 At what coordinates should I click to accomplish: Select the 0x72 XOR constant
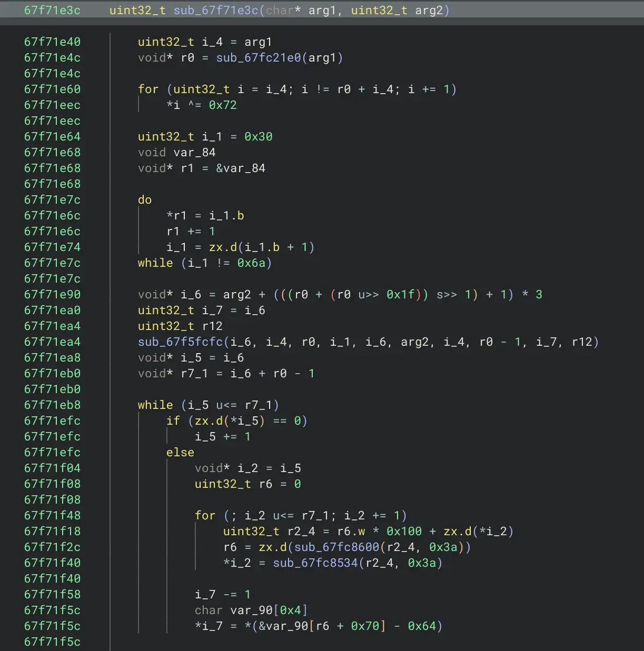pyautogui.click(x=223, y=105)
